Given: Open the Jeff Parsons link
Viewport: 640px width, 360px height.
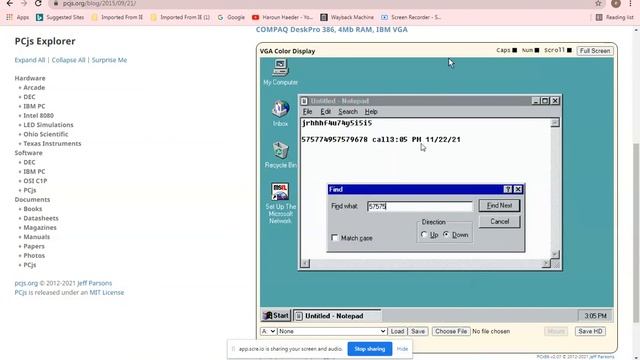Looking at the screenshot, I should pos(94,283).
